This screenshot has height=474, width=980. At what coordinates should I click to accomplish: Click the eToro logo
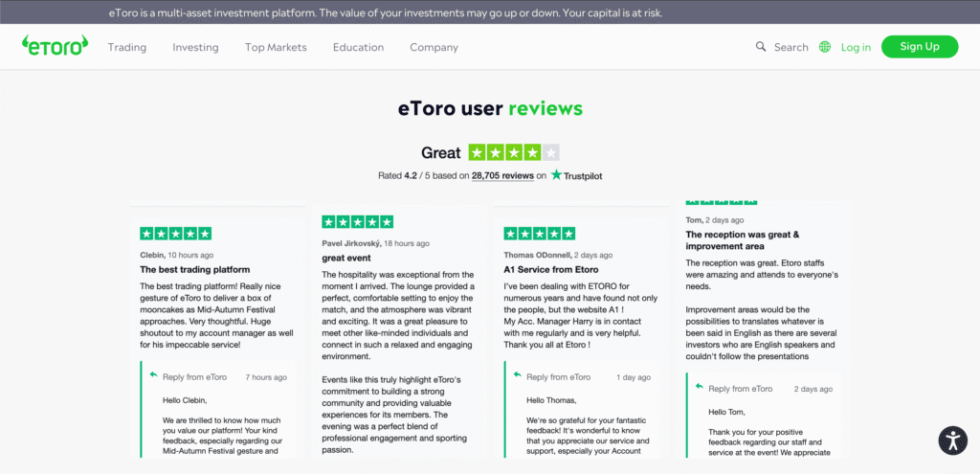[56, 45]
